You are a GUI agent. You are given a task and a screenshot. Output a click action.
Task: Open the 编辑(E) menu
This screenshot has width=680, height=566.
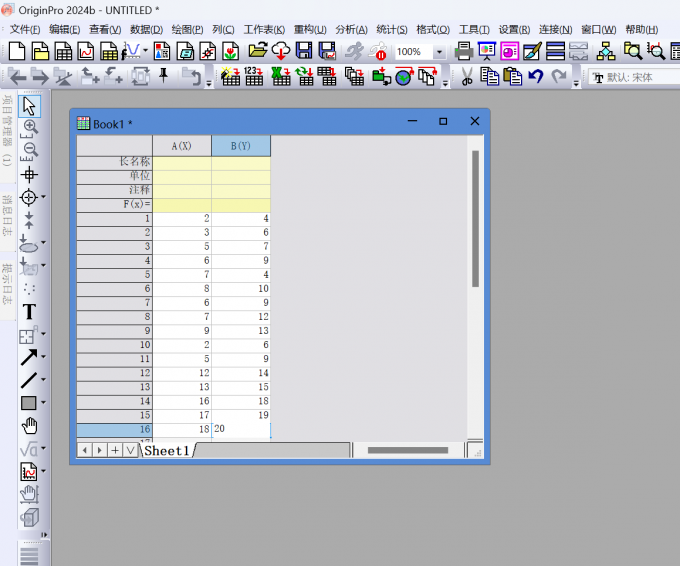(65, 29)
